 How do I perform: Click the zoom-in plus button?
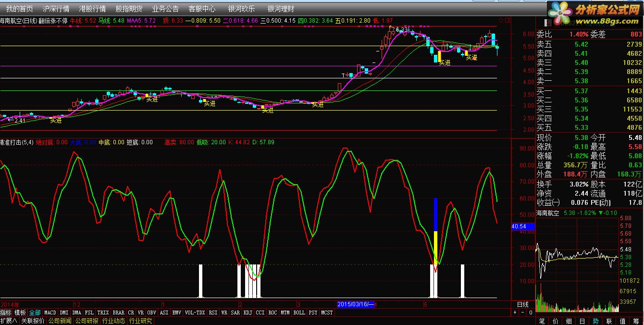[x=515, y=312]
